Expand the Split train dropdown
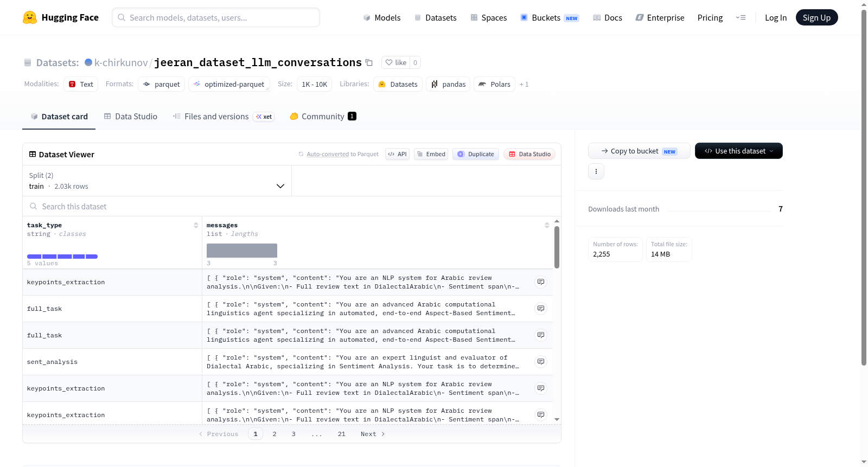The width and height of the screenshot is (868, 467). click(157, 181)
